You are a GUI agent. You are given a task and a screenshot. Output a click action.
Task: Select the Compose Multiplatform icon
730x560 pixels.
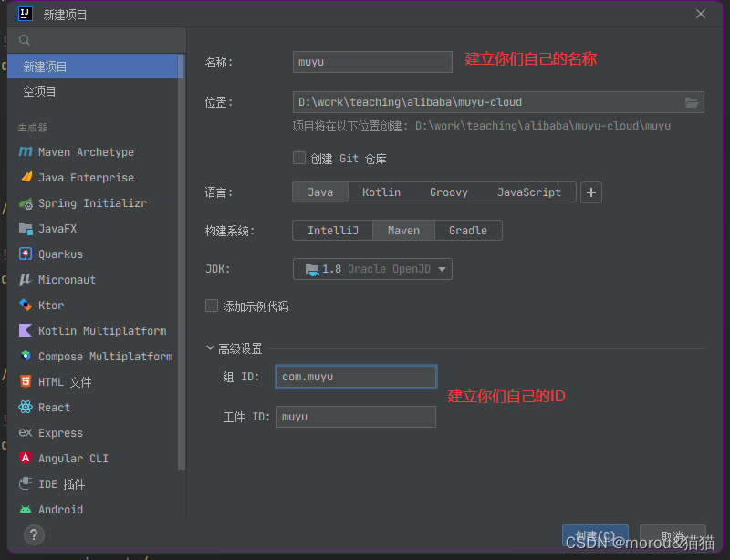[26, 356]
